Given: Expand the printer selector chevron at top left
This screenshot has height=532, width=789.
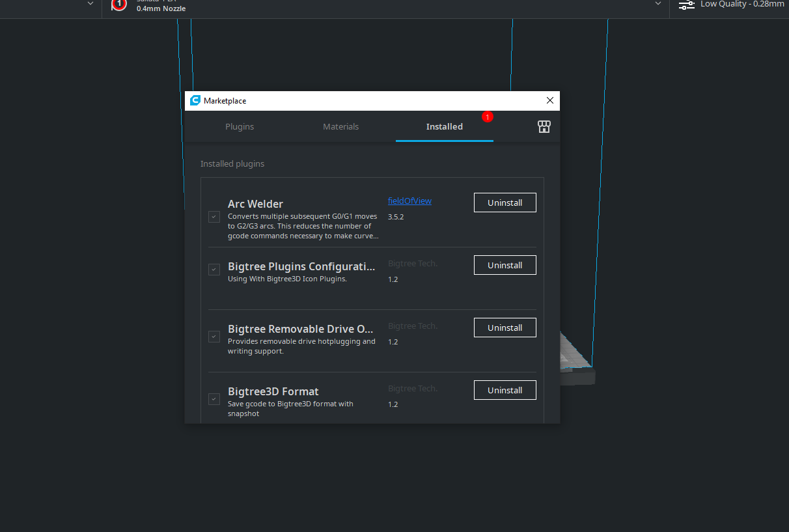Looking at the screenshot, I should click(x=90, y=4).
